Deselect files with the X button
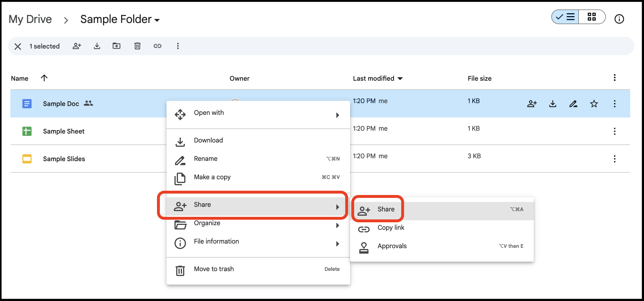Screen dimensions: 644x301 click(x=18, y=46)
